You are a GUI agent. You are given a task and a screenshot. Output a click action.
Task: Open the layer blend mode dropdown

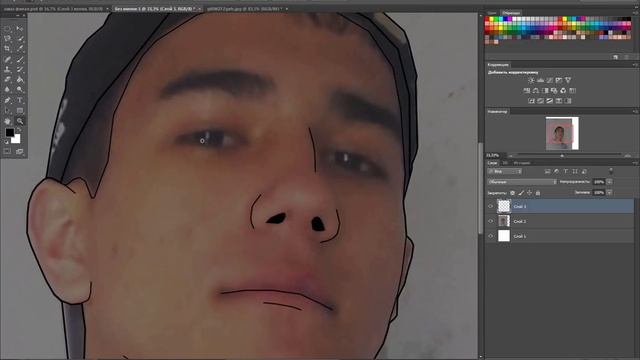click(x=522, y=182)
